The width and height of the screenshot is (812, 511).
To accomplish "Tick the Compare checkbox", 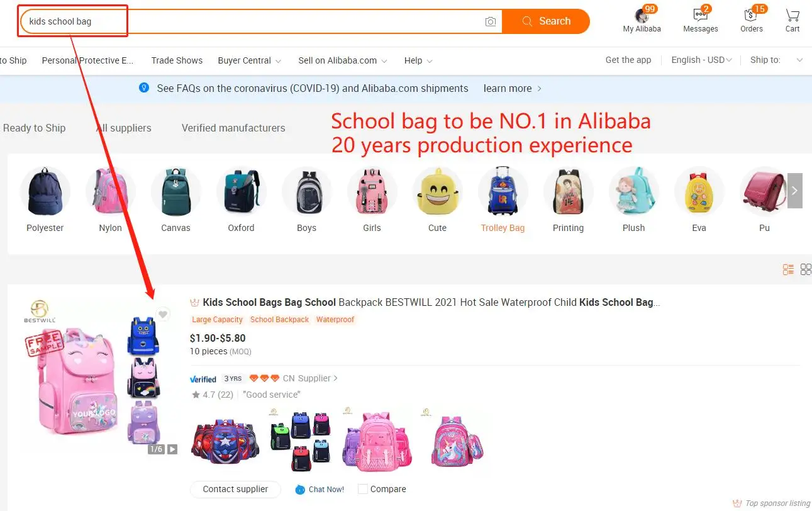I will point(362,489).
